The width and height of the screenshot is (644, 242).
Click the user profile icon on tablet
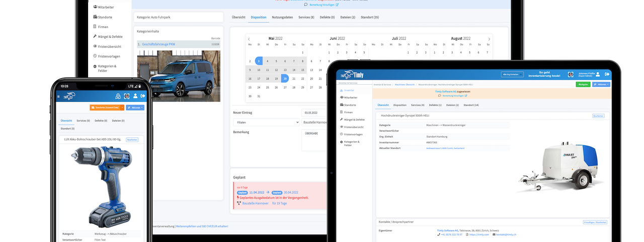point(598,74)
